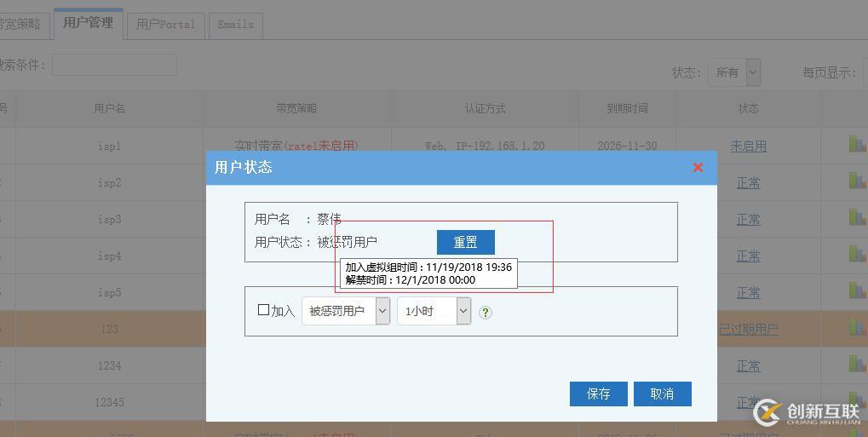Screen dimensions: 868x437
Task: Save user status with 保存
Action: pos(599,394)
